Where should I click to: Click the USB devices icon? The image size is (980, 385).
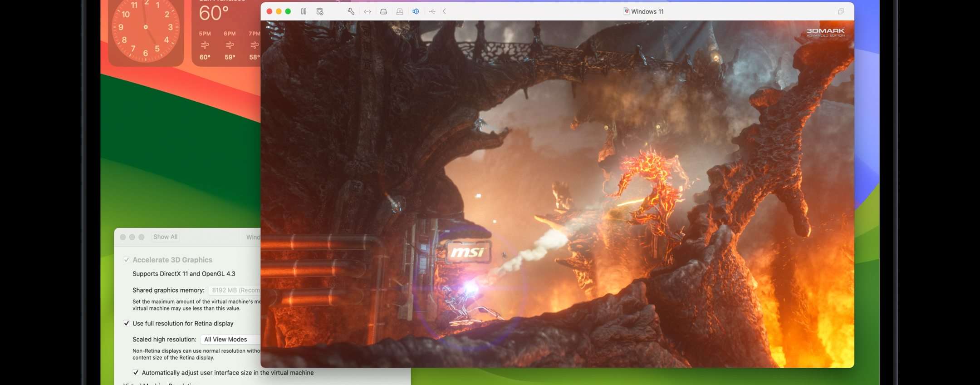point(432,11)
